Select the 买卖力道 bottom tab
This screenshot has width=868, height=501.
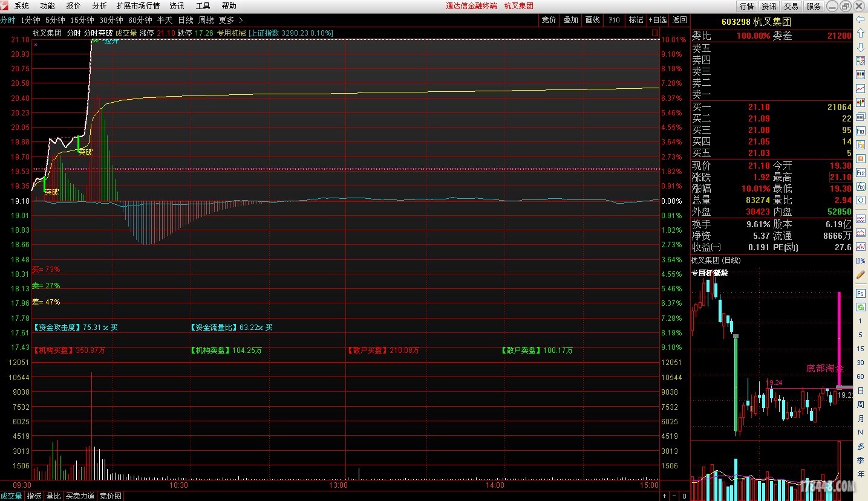[80, 496]
